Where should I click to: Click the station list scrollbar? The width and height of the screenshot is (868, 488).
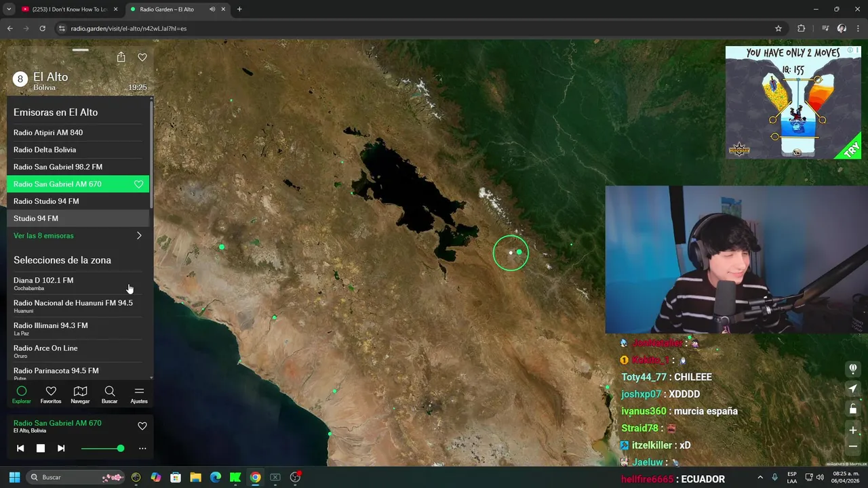[x=151, y=155]
